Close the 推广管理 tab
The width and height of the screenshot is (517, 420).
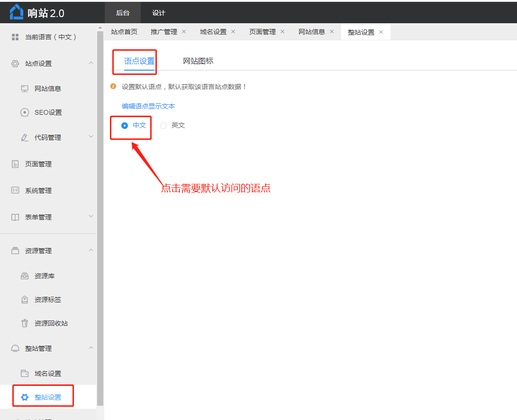coord(184,32)
